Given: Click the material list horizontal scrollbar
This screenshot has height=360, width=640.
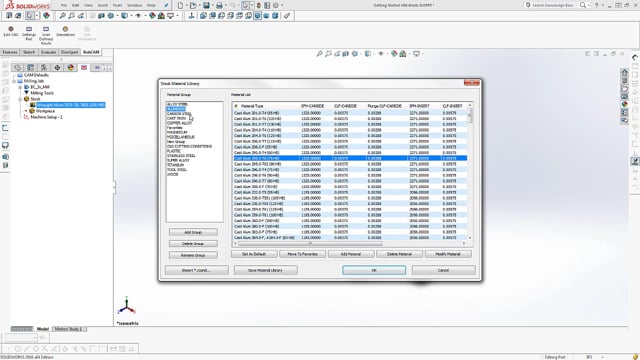Looking at the screenshot, I should pyautogui.click(x=310, y=243).
